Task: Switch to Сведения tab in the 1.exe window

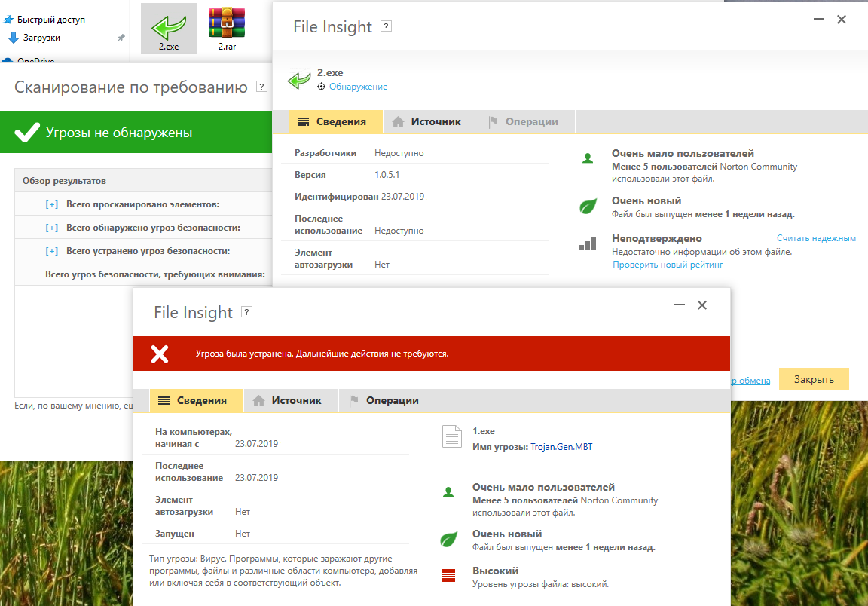Action: pyautogui.click(x=196, y=400)
